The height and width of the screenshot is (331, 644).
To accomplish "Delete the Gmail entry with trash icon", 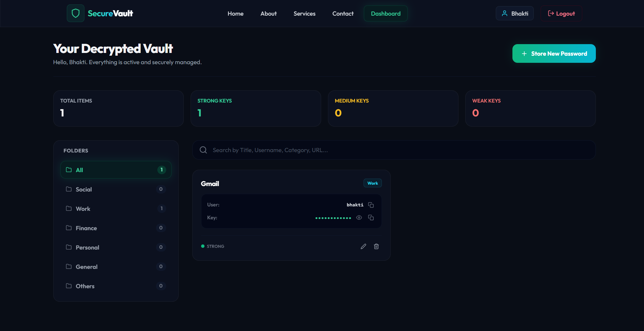I will pyautogui.click(x=376, y=246).
